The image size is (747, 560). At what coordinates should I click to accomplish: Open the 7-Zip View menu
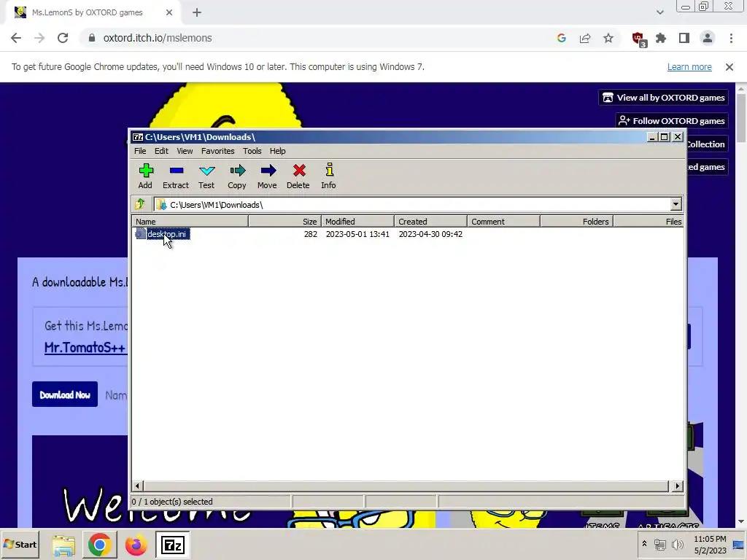pos(185,151)
